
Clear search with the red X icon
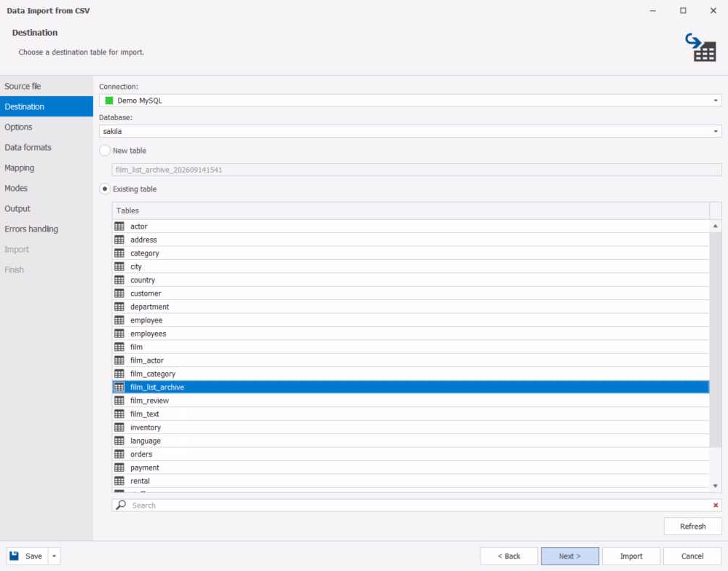(716, 505)
